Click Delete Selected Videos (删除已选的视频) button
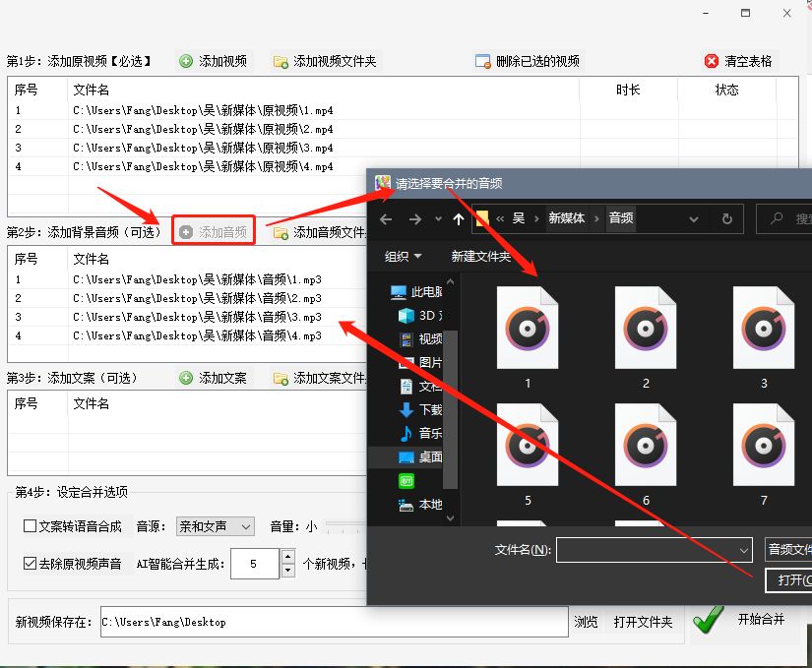Viewport: 812px width, 668px height. tap(528, 62)
